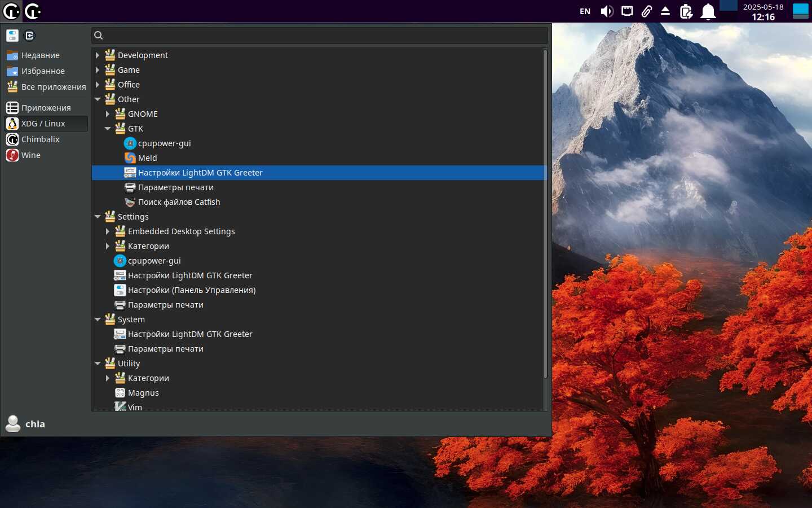Launch the Vim icon
812x508 pixels.
[x=120, y=406]
